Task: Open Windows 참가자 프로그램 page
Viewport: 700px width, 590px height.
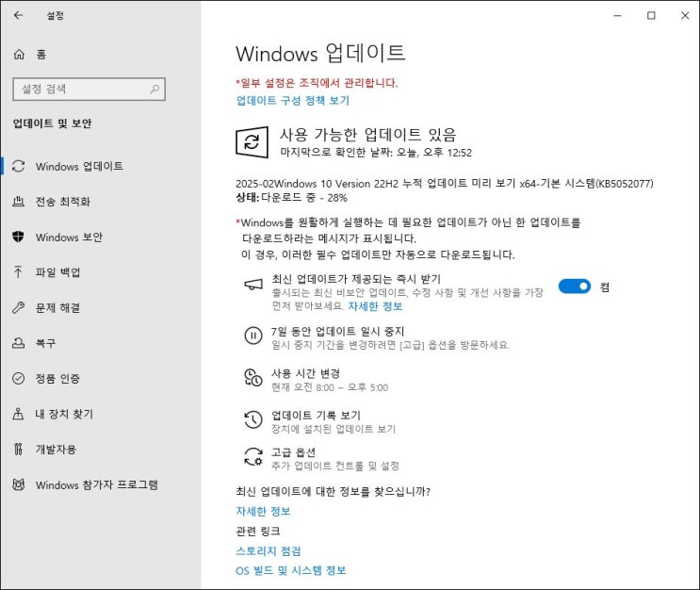Action: [101, 484]
